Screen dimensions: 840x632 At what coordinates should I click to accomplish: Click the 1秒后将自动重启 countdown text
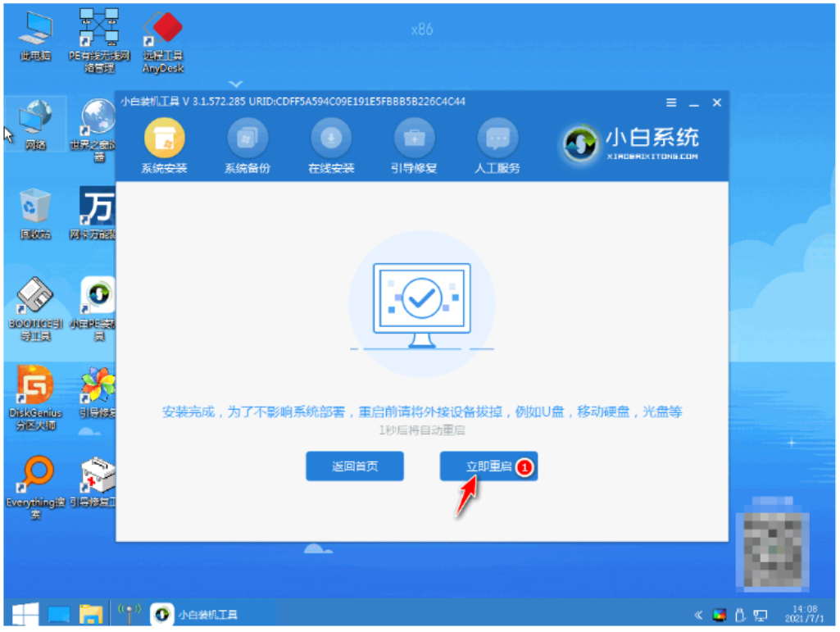(x=421, y=430)
